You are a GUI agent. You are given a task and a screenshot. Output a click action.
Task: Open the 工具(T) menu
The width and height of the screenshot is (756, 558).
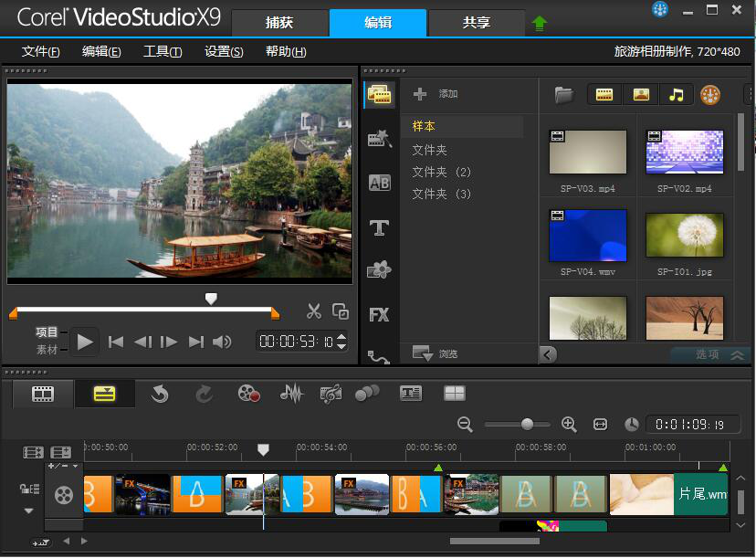(163, 52)
